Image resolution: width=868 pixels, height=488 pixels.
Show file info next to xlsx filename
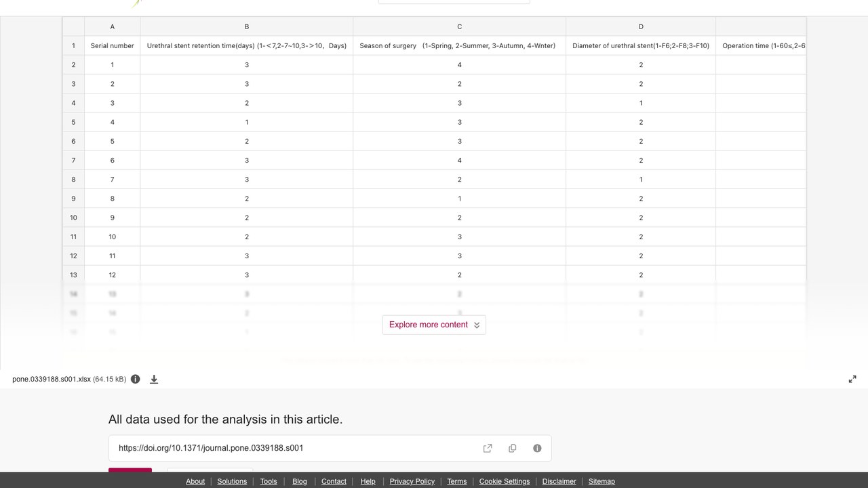(x=136, y=380)
